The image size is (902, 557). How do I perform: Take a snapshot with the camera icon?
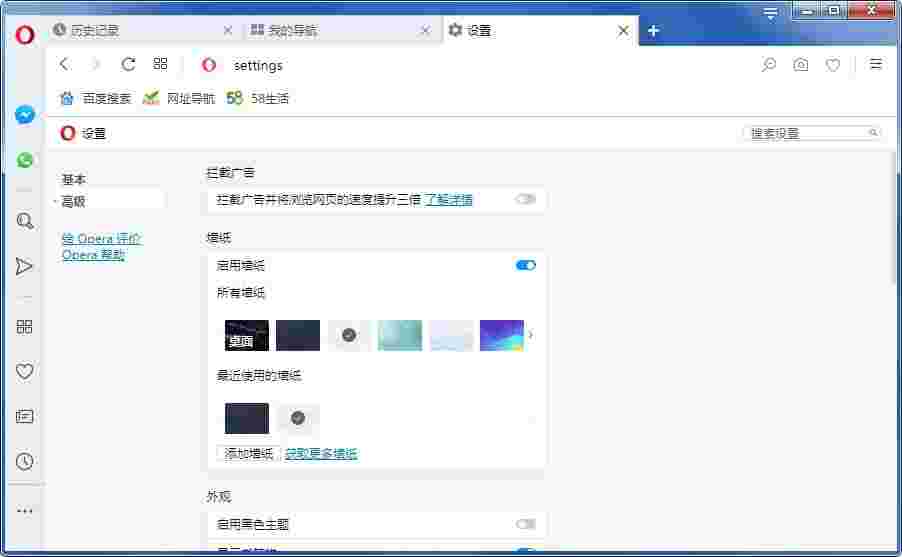[x=801, y=64]
